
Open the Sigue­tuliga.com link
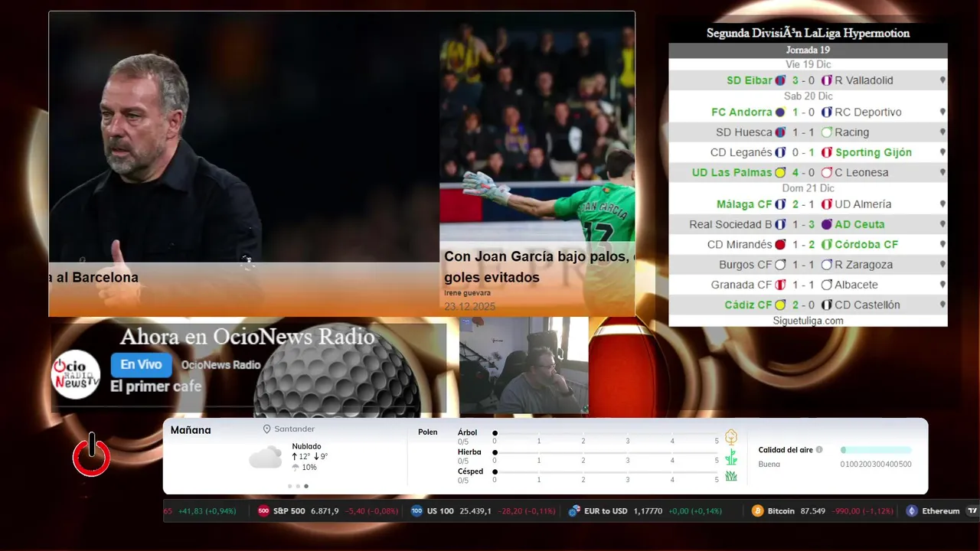coord(808,321)
